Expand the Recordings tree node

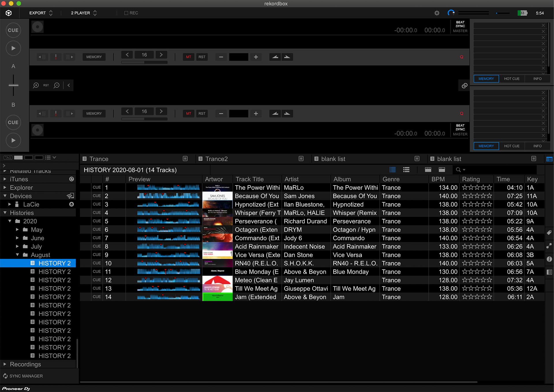(x=5, y=364)
